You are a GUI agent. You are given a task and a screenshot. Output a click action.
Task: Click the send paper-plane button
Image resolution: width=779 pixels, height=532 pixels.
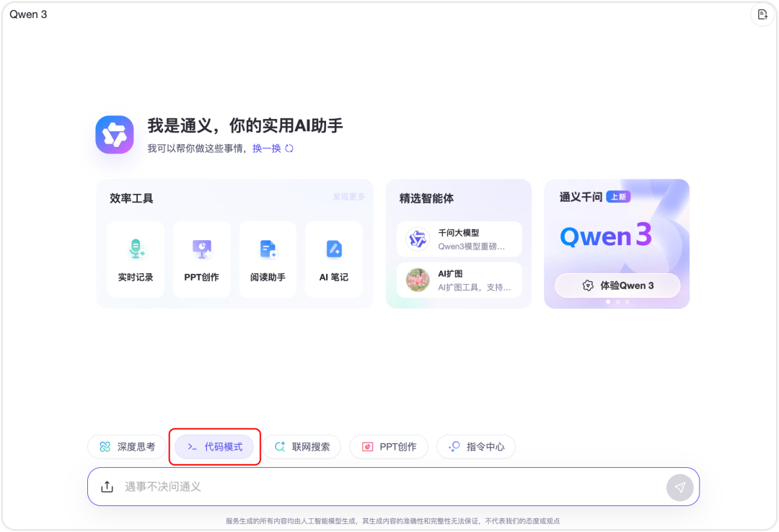pos(679,487)
